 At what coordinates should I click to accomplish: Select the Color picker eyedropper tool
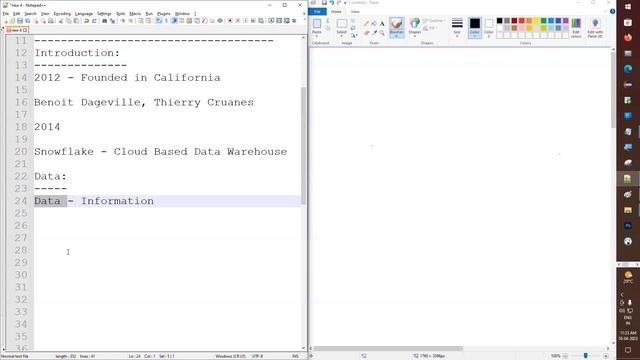pyautogui.click(x=374, y=33)
